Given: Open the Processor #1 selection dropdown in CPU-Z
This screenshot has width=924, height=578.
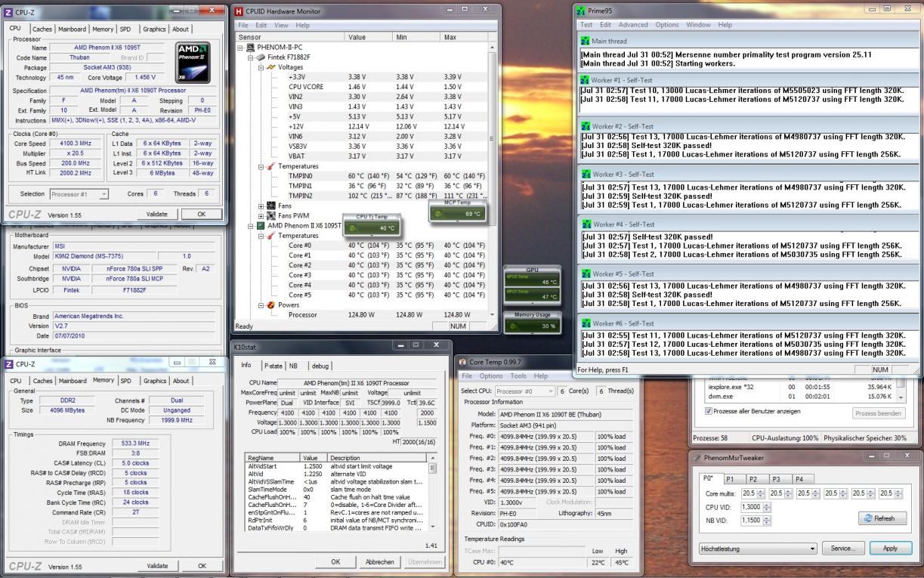Looking at the screenshot, I should click(104, 194).
